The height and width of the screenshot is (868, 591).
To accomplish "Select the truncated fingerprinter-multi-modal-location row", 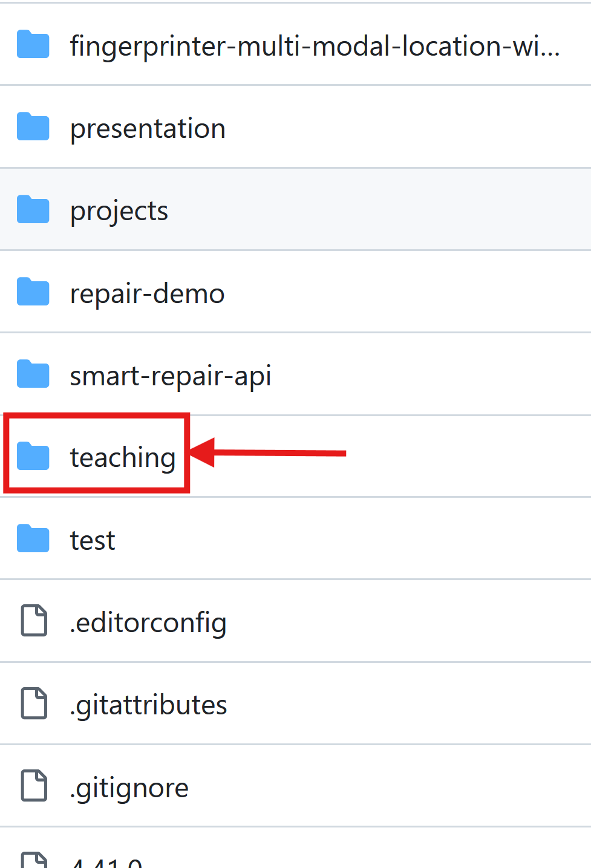I will click(316, 45).
